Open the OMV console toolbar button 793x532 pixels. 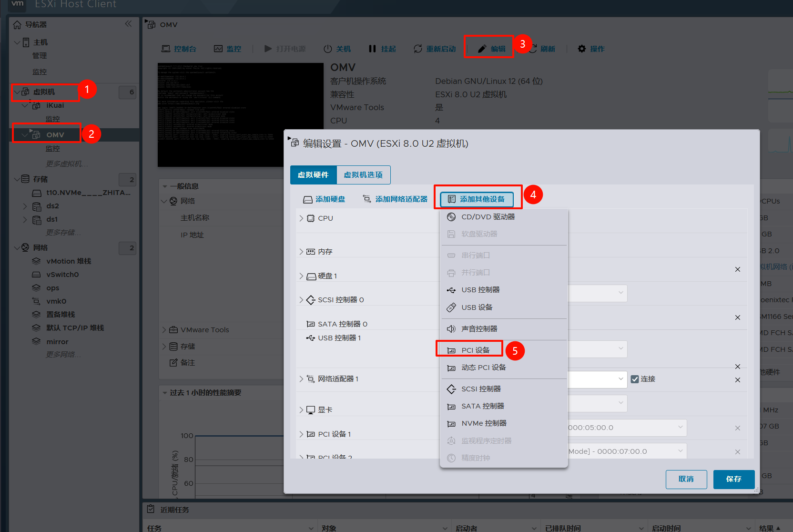(179, 49)
